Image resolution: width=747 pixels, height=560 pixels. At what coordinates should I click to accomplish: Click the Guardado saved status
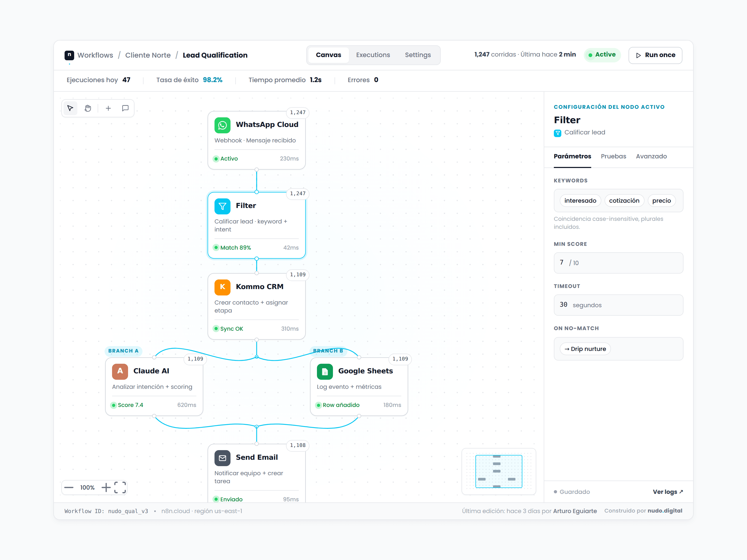[x=572, y=492]
